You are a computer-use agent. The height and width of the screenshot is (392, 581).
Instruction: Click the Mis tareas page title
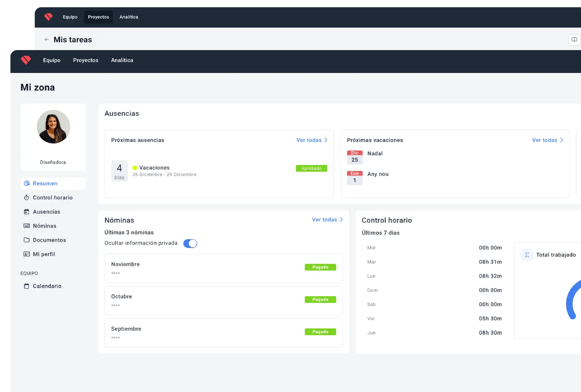[73, 40]
